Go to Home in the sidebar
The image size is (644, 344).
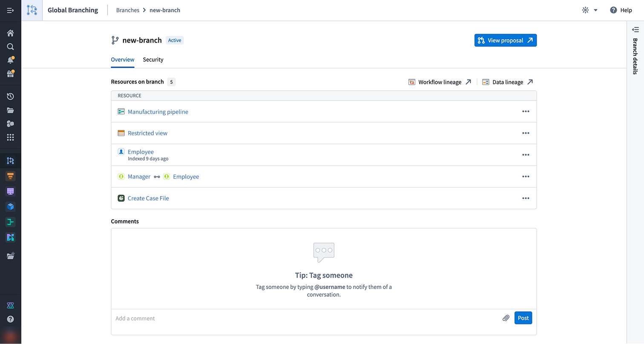pos(10,33)
